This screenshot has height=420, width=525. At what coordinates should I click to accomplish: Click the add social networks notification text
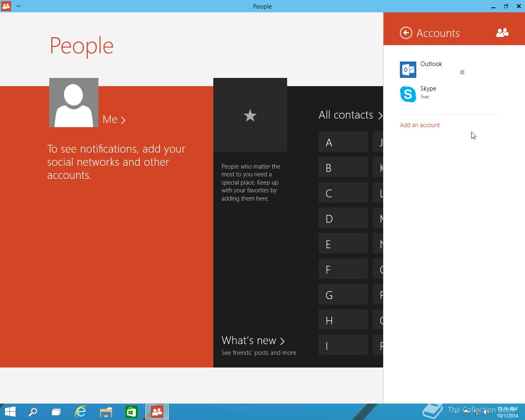pyautogui.click(x=116, y=162)
